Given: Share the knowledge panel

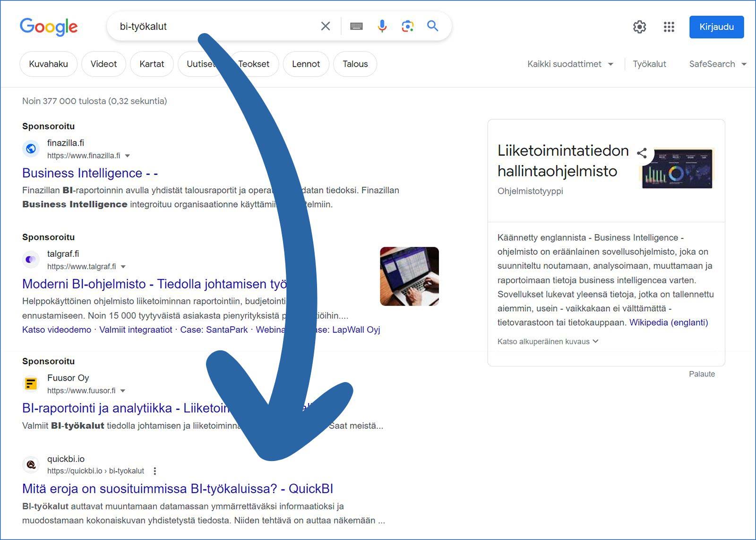Looking at the screenshot, I should (642, 153).
